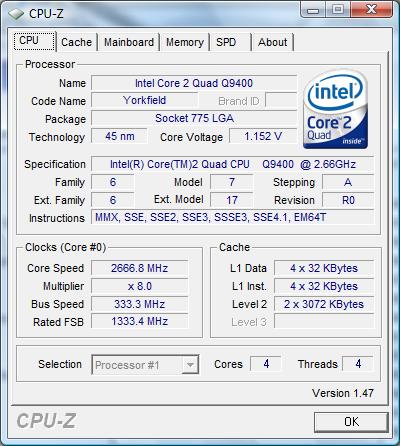Screen dimensions: 400x446
Task: Select the CPU tab
Action: click(x=34, y=41)
